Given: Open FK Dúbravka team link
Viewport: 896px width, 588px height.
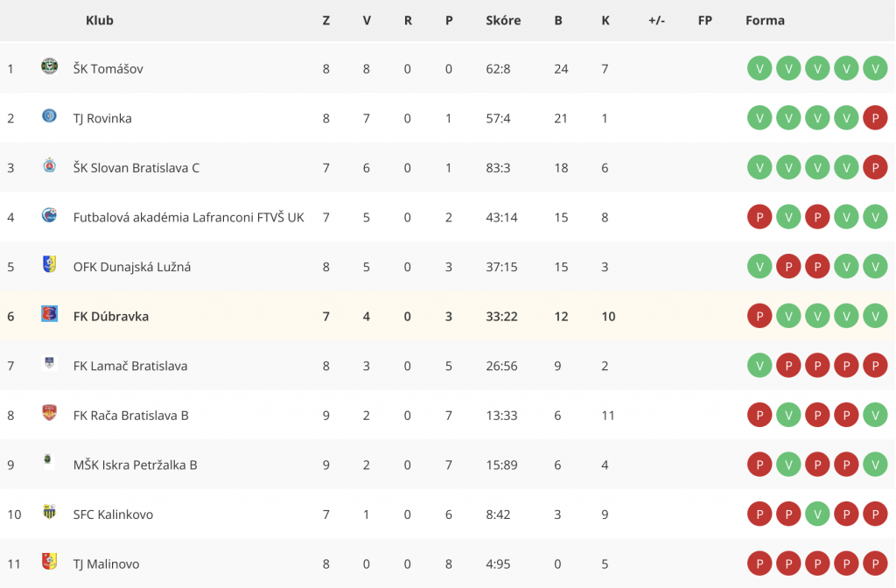Looking at the screenshot, I should tap(111, 317).
